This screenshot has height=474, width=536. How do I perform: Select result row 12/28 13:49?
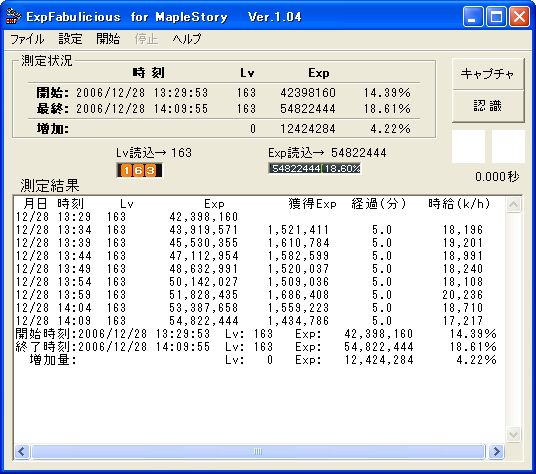click(x=250, y=269)
